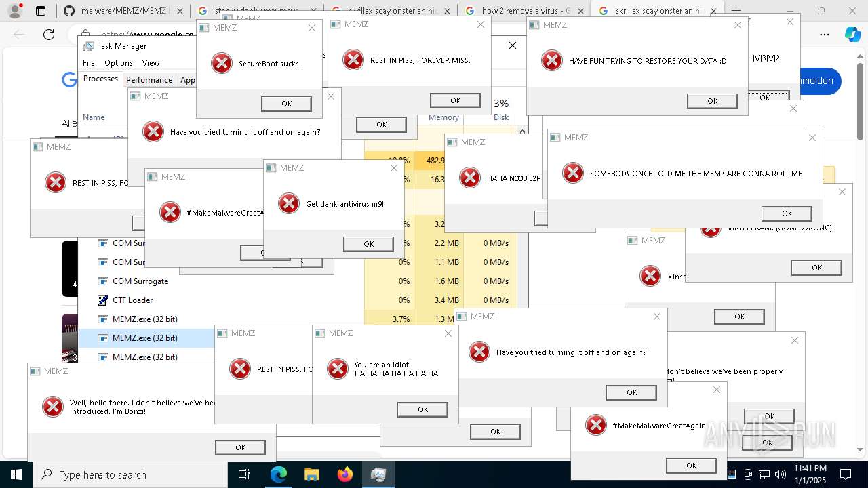
Task: Click OK in Get dank antivirus m9 dialog
Action: pos(368,244)
